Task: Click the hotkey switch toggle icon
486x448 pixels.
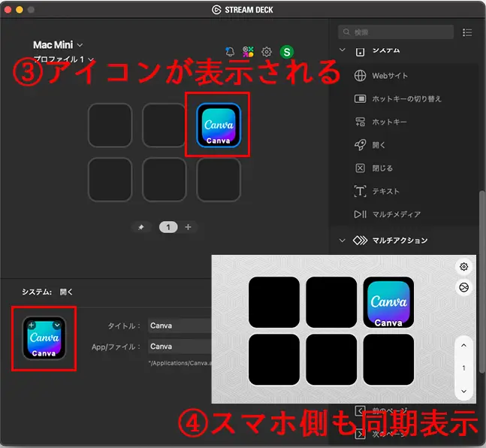Action: click(x=360, y=99)
